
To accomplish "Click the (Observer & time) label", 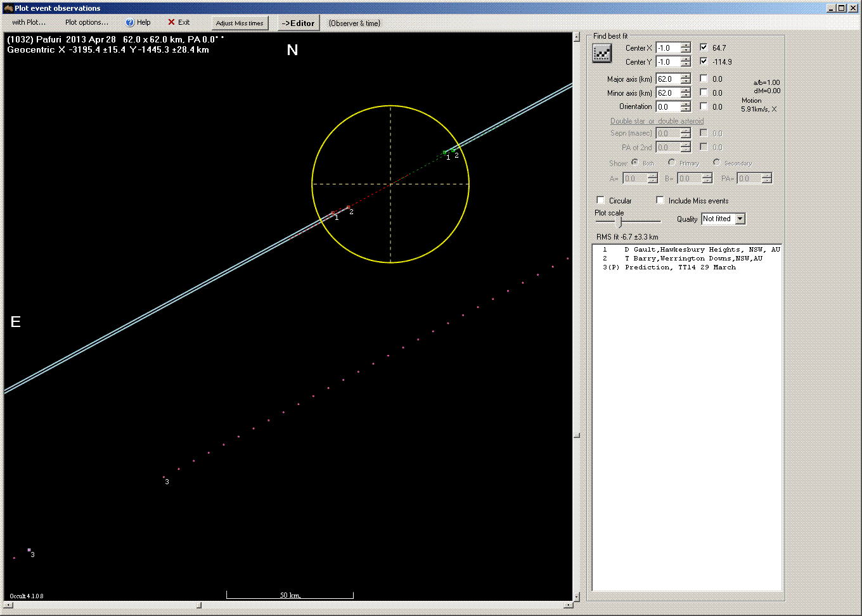I will click(x=354, y=23).
